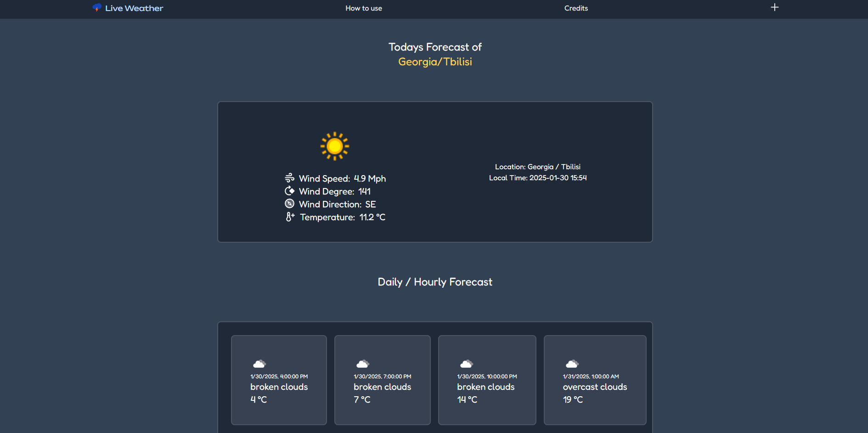This screenshot has height=433, width=868.
Task: Select the broken clouds 14 °C forecast card
Action: coord(487,380)
